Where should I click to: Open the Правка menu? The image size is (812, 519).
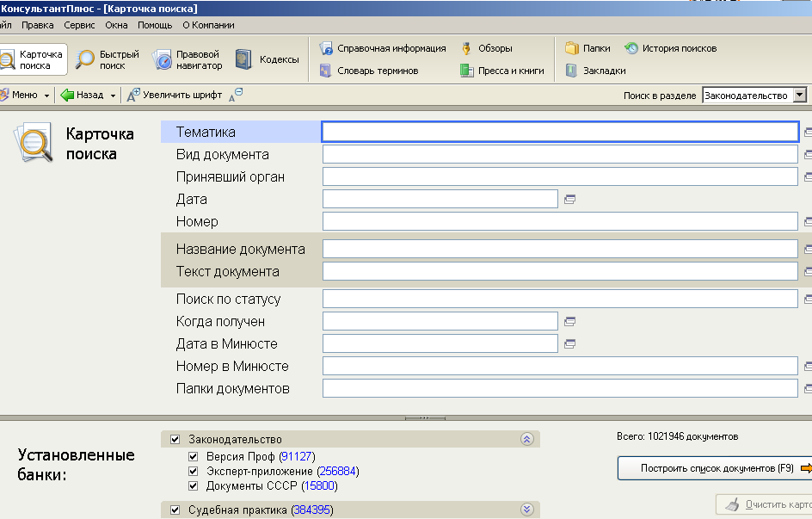tap(37, 25)
